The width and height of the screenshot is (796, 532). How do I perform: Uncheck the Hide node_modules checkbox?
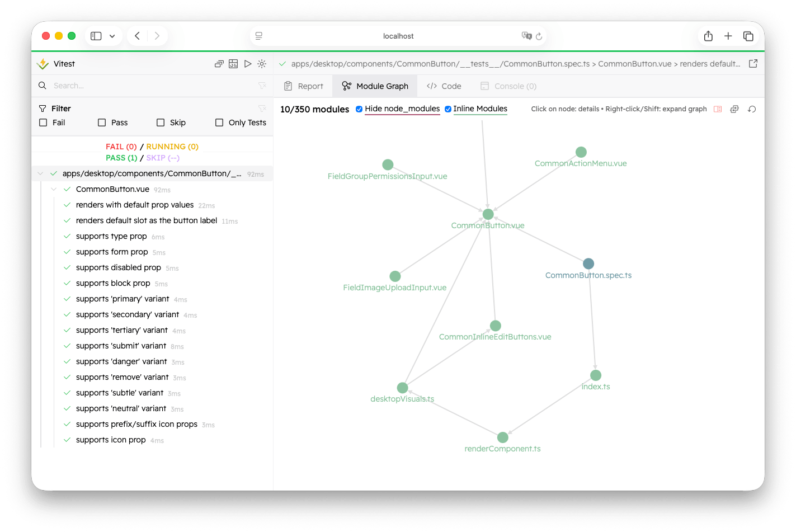pyautogui.click(x=359, y=109)
